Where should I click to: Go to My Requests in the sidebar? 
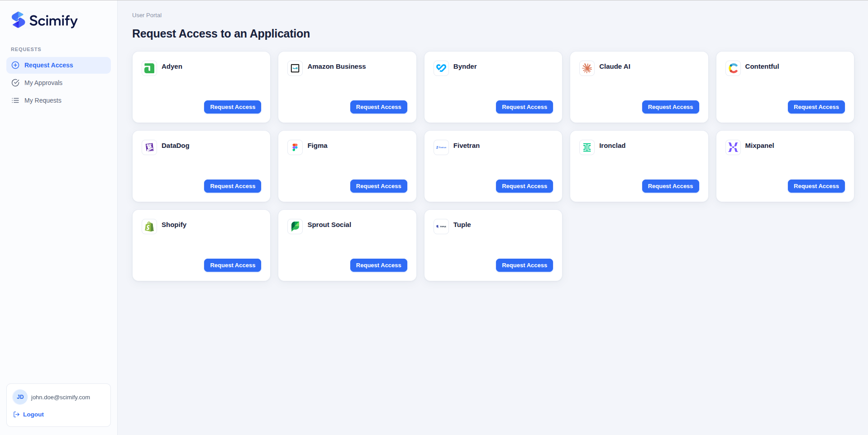[x=58, y=100]
